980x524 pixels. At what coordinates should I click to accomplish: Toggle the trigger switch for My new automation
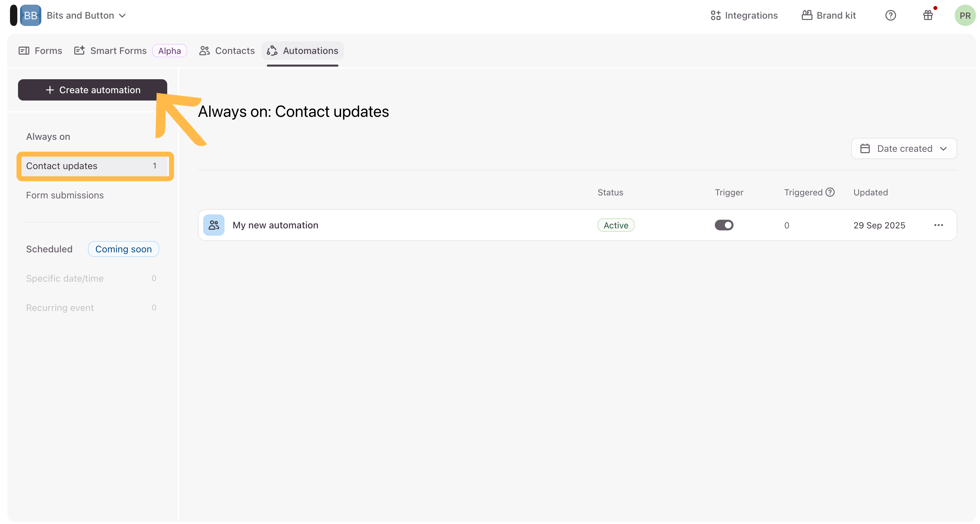coord(724,225)
